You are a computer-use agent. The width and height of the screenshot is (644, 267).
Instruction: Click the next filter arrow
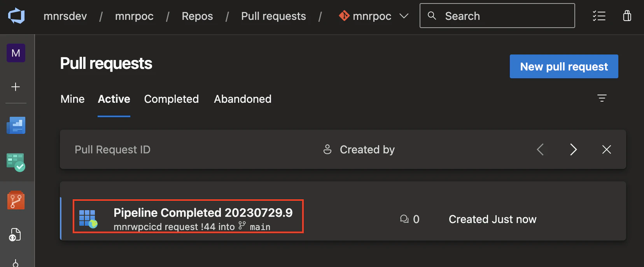pyautogui.click(x=573, y=149)
